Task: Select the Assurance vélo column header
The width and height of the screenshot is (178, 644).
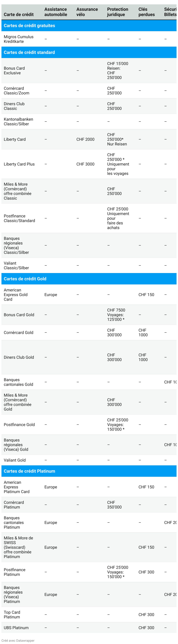Action: (x=87, y=12)
